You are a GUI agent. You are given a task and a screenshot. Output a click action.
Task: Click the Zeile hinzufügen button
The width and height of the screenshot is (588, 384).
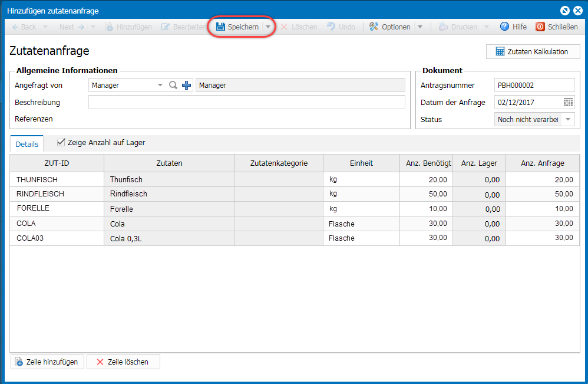[47, 362]
